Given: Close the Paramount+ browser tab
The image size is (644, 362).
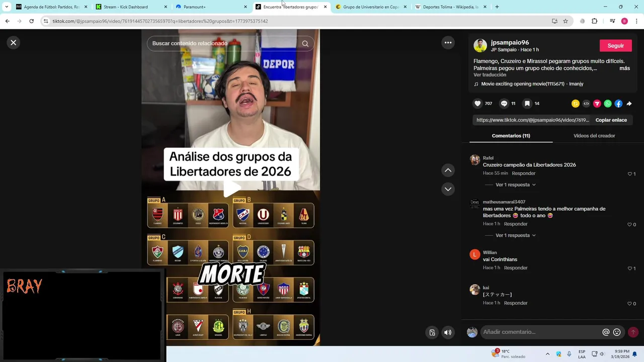Looking at the screenshot, I should pyautogui.click(x=246, y=7).
